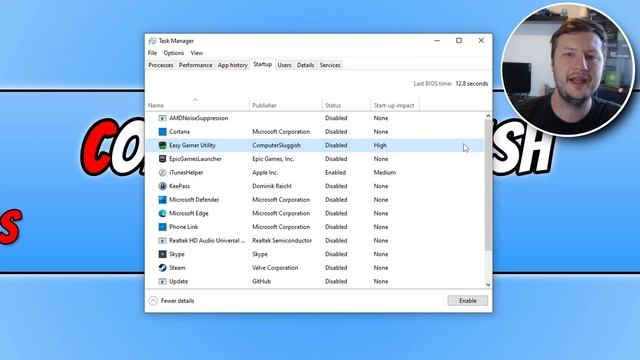Sort by Start-up impact column header
Image resolution: width=640 pixels, height=360 pixels.
394,105
